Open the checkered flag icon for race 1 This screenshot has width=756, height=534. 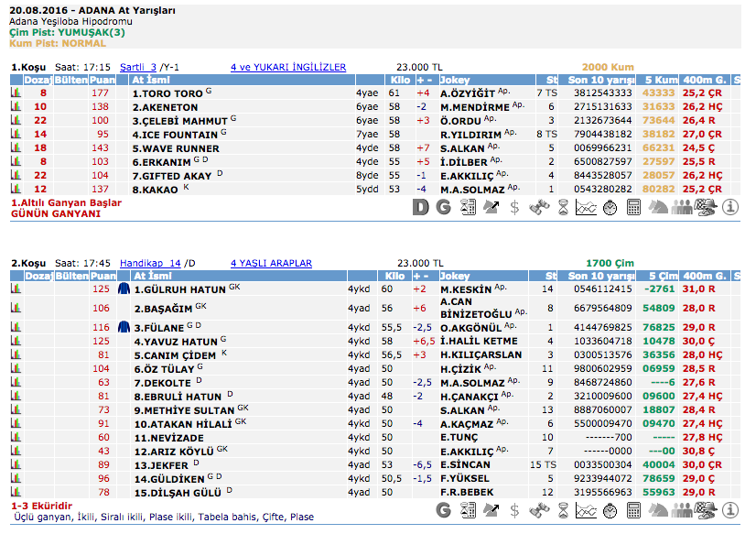pyautogui.click(x=705, y=207)
